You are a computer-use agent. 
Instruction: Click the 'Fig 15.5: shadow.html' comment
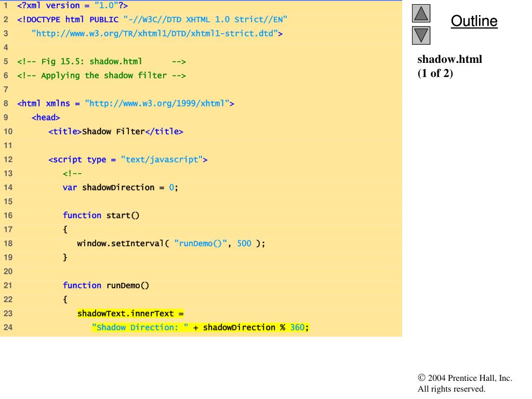point(102,62)
